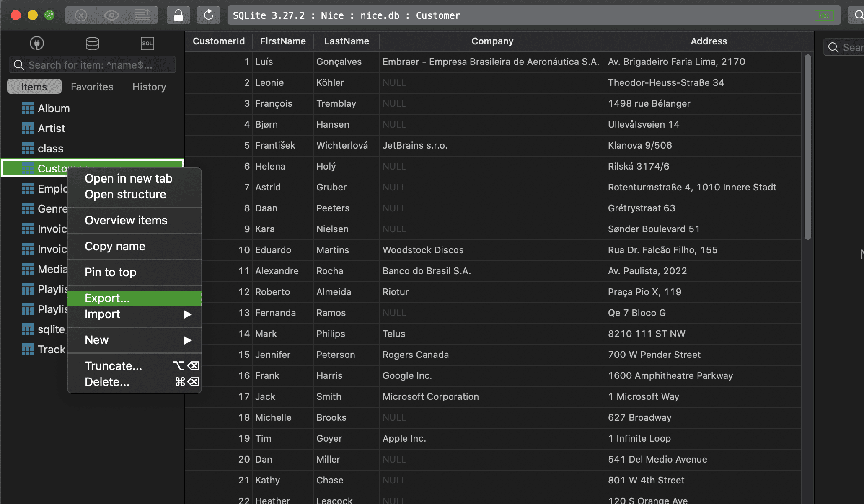Sort by the FirstName column header
Screen dimensions: 864x504
(x=283, y=41)
